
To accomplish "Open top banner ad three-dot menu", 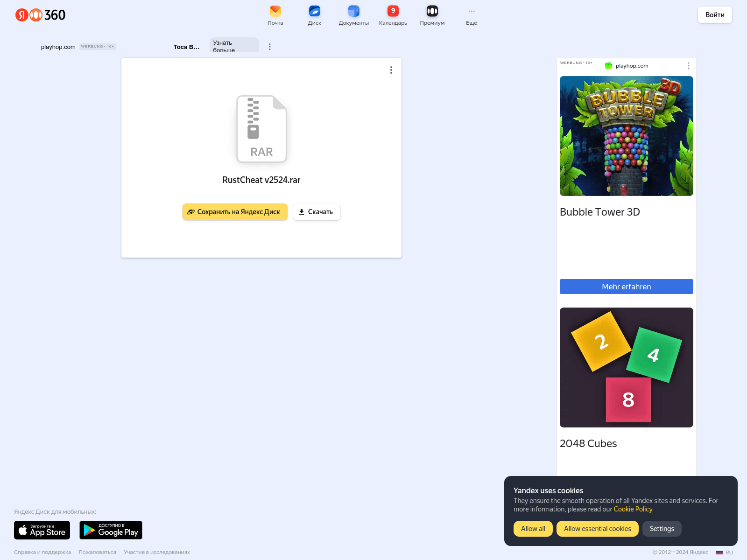I will point(270,47).
